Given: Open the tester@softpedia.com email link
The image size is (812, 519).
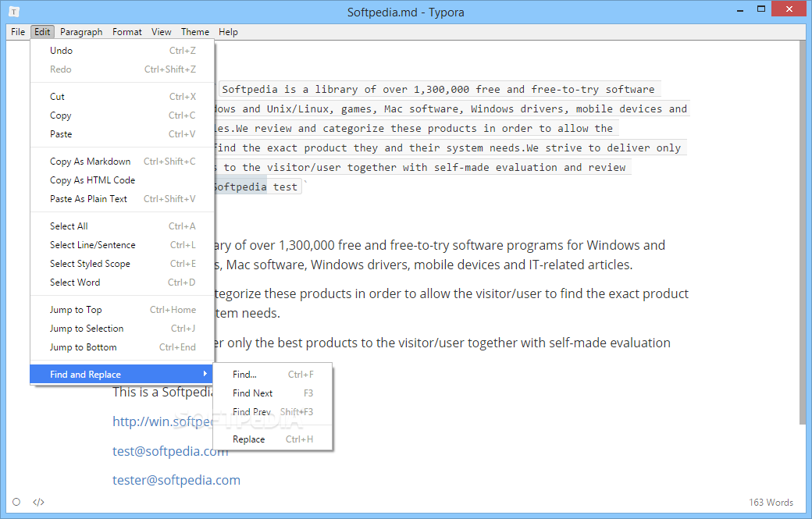Looking at the screenshot, I should pyautogui.click(x=176, y=480).
